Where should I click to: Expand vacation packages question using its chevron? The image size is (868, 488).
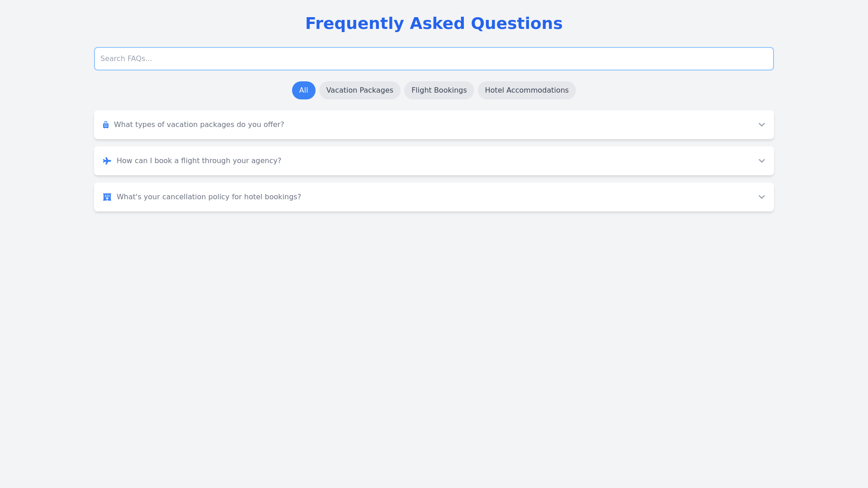[761, 125]
